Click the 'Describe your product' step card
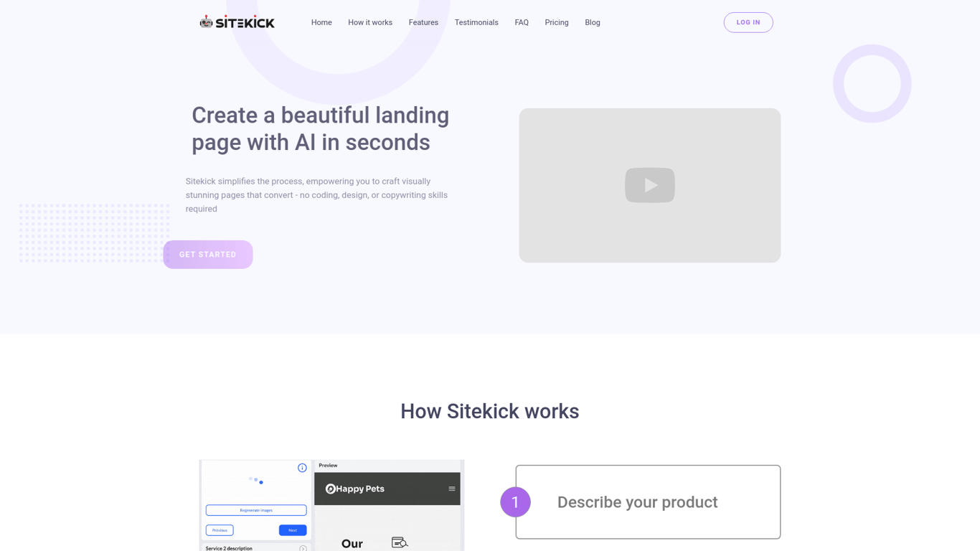 (x=648, y=502)
